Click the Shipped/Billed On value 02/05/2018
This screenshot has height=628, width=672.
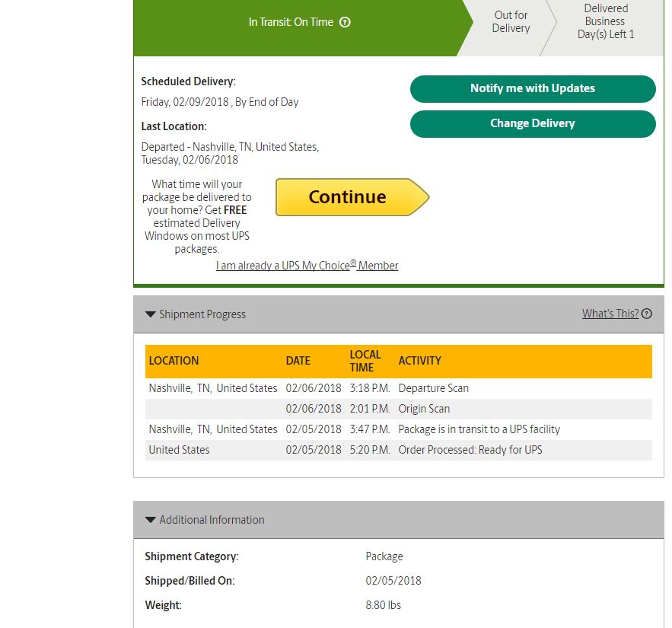393,581
